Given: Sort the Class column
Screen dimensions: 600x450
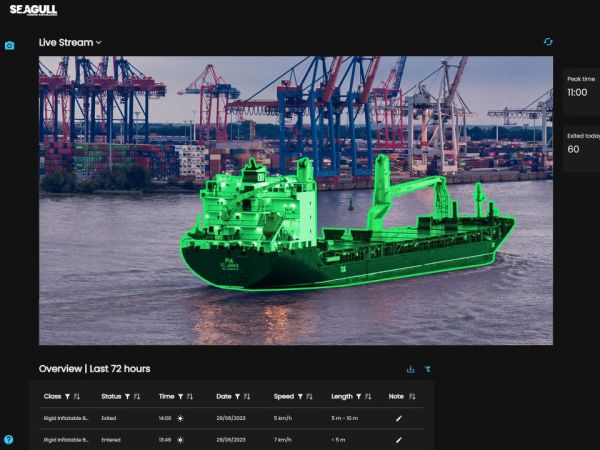Looking at the screenshot, I should coord(77,396).
